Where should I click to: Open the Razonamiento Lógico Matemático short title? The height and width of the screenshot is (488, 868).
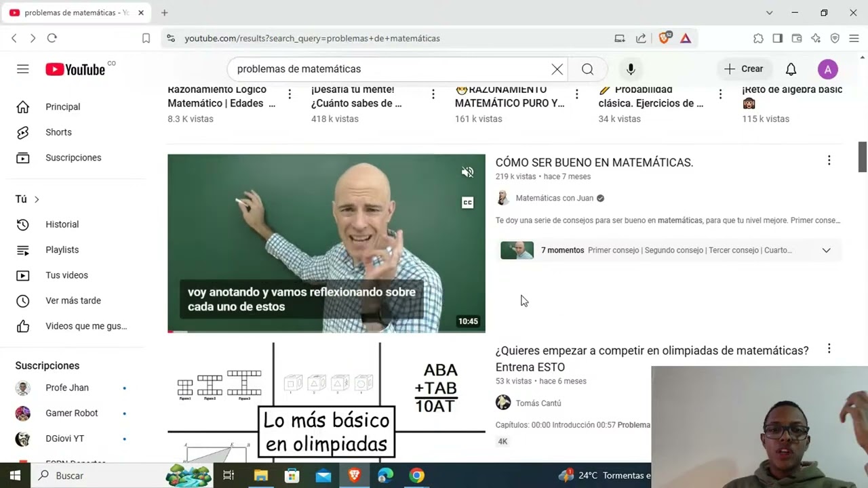(x=222, y=96)
